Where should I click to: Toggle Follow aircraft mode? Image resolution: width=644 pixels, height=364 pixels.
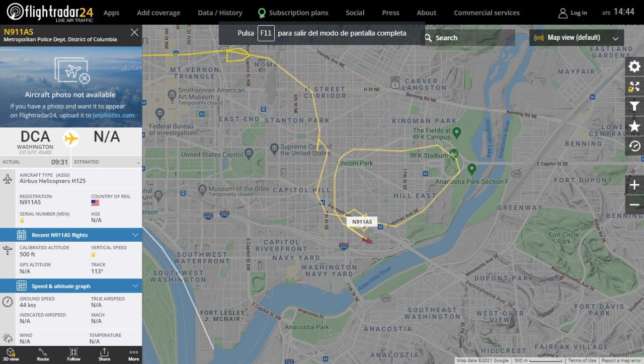73,354
